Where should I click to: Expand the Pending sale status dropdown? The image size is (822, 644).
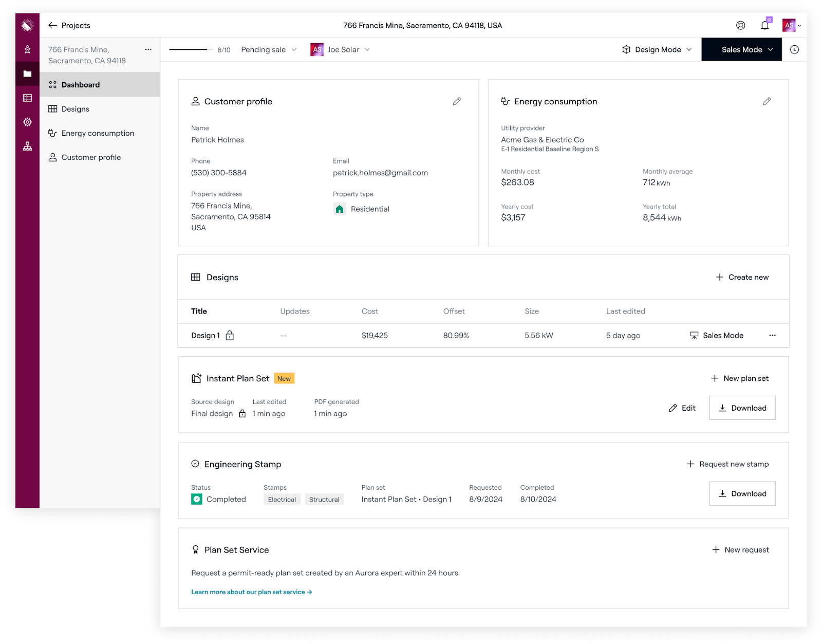(x=269, y=49)
